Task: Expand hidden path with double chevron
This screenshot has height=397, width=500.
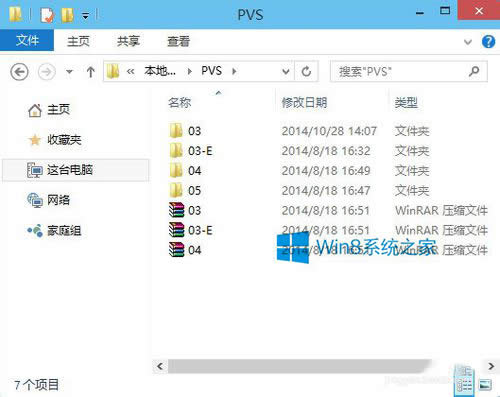Action: 131,71
